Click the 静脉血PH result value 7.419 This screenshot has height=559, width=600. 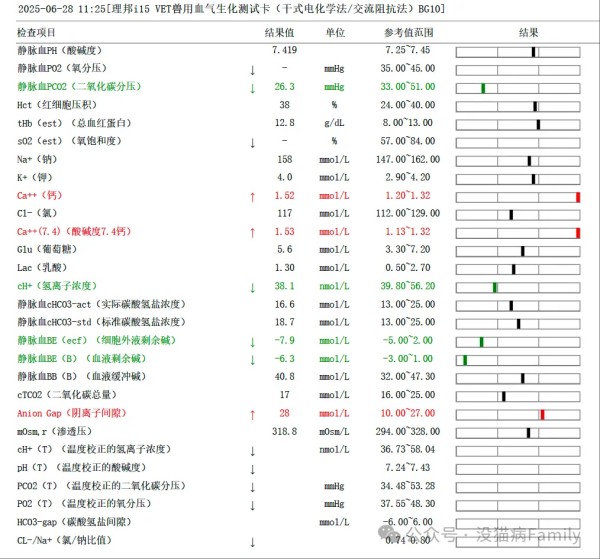(x=284, y=50)
